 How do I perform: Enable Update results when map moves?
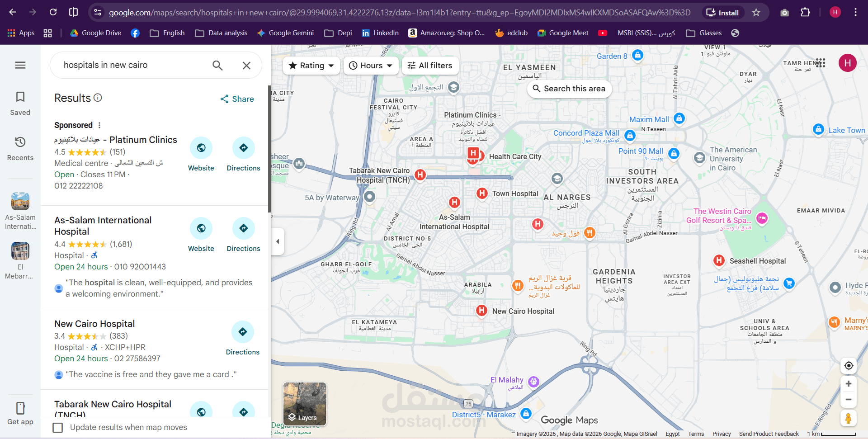[57, 427]
